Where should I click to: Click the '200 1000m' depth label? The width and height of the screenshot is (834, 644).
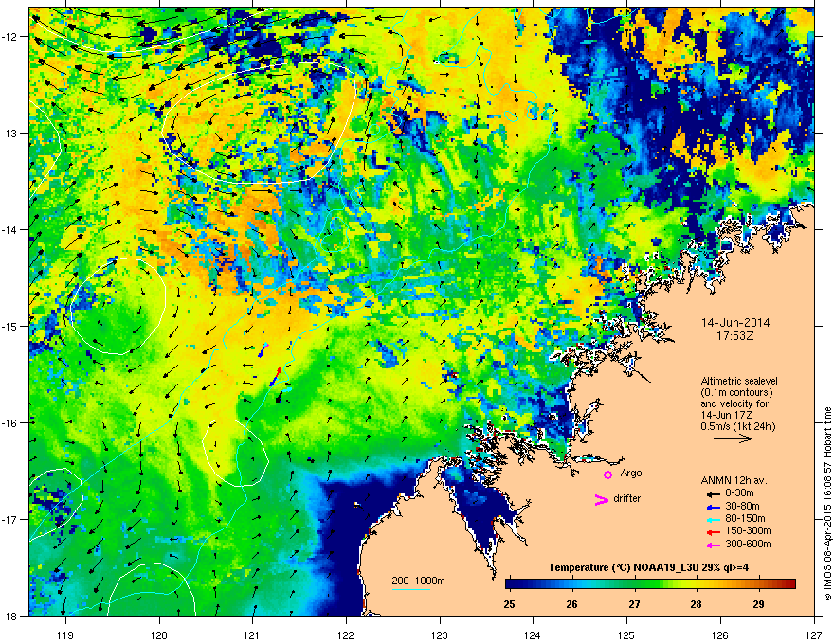(418, 581)
